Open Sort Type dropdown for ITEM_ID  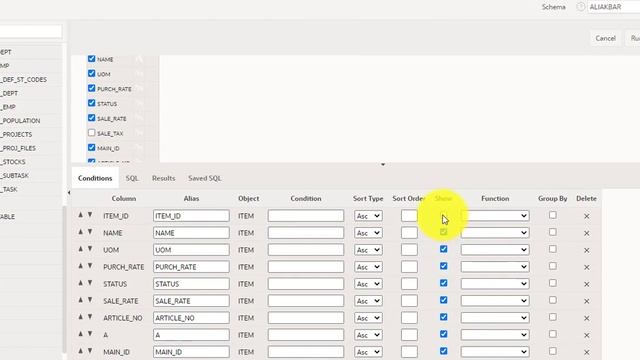368,216
